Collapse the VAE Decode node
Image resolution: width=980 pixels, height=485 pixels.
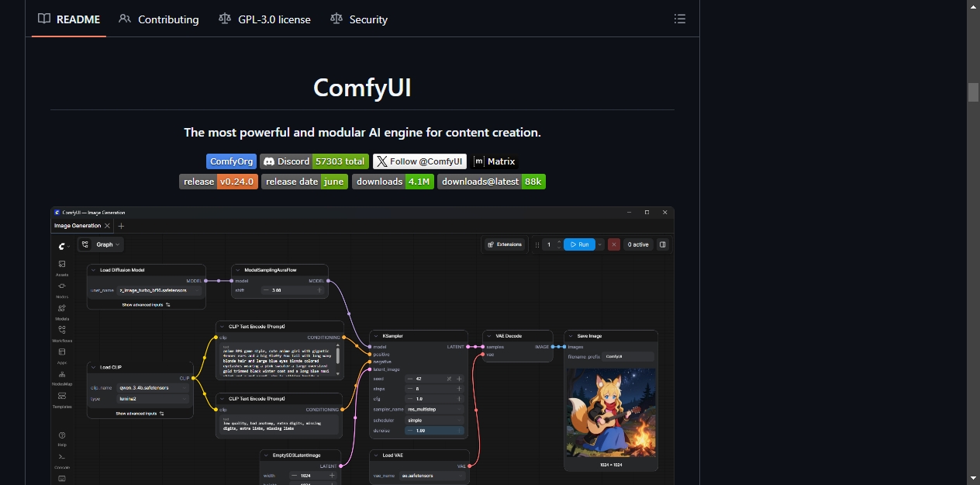tap(490, 336)
